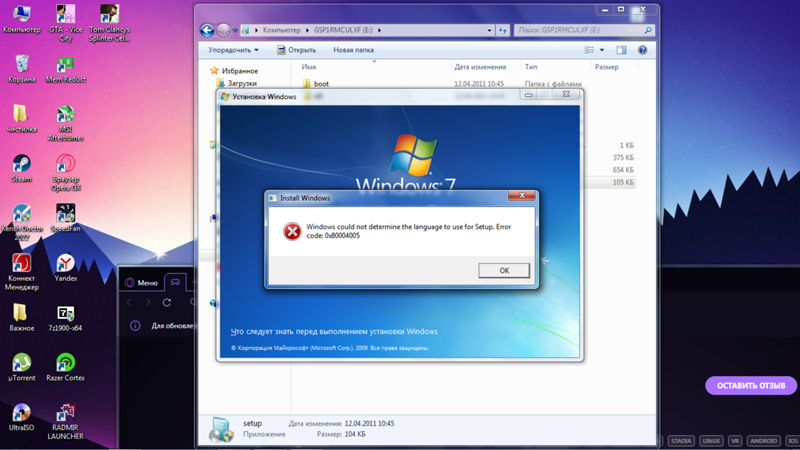Open the Важное folder
800x450 pixels.
[21, 318]
